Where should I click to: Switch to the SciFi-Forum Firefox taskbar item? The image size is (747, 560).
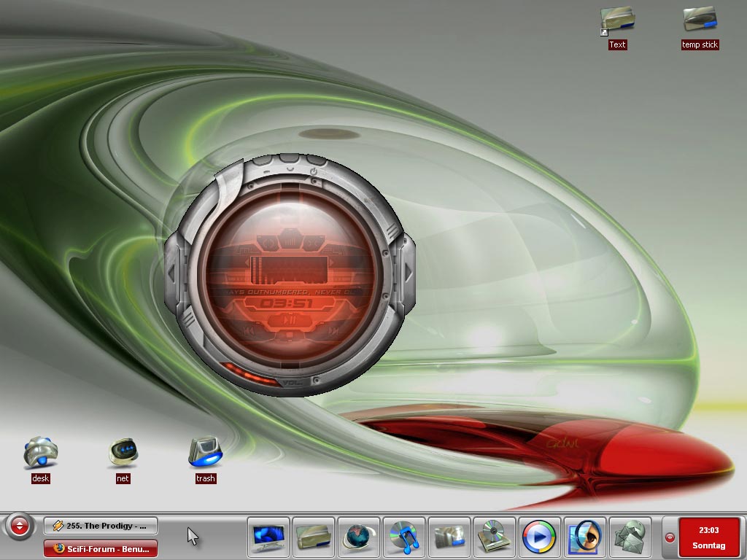pyautogui.click(x=101, y=548)
